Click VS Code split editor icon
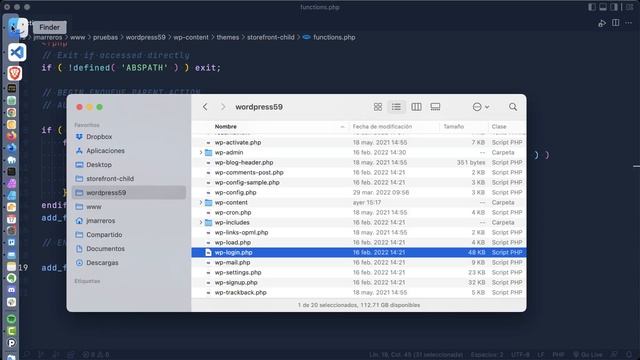This screenshot has height=360, width=640. (616, 23)
